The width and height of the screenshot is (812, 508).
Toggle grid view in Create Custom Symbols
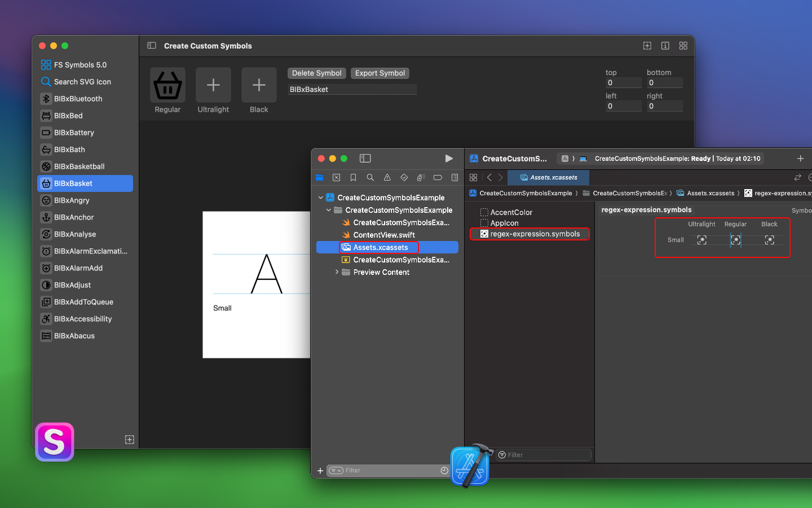(x=683, y=46)
